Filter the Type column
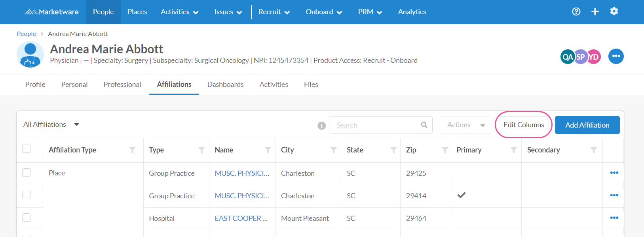The width and height of the screenshot is (644, 237). 202,150
